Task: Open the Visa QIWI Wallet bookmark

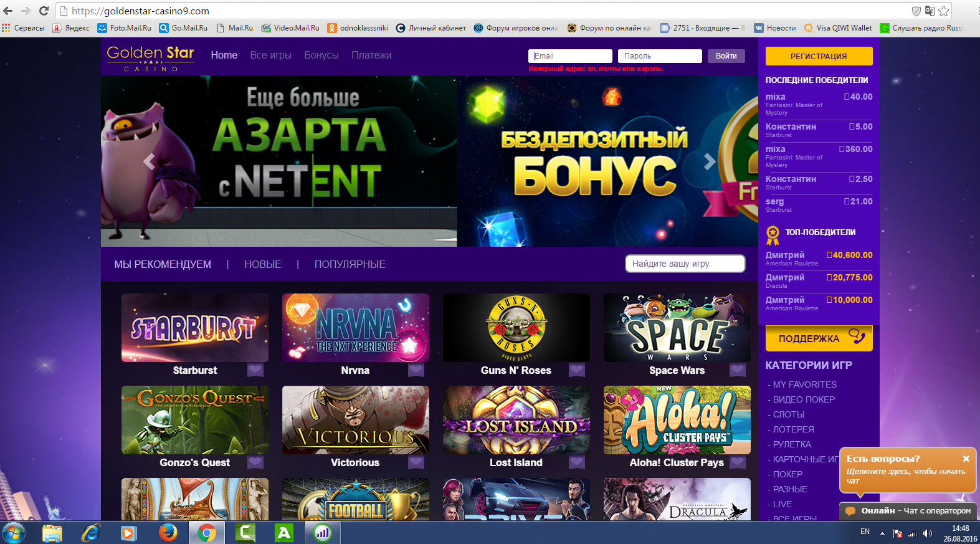Action: pyautogui.click(x=838, y=28)
